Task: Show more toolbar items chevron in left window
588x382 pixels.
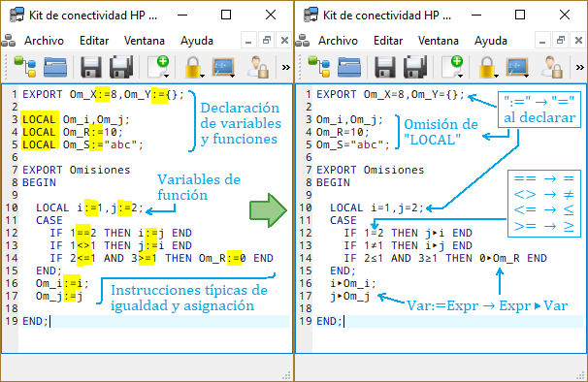Action: (x=286, y=68)
